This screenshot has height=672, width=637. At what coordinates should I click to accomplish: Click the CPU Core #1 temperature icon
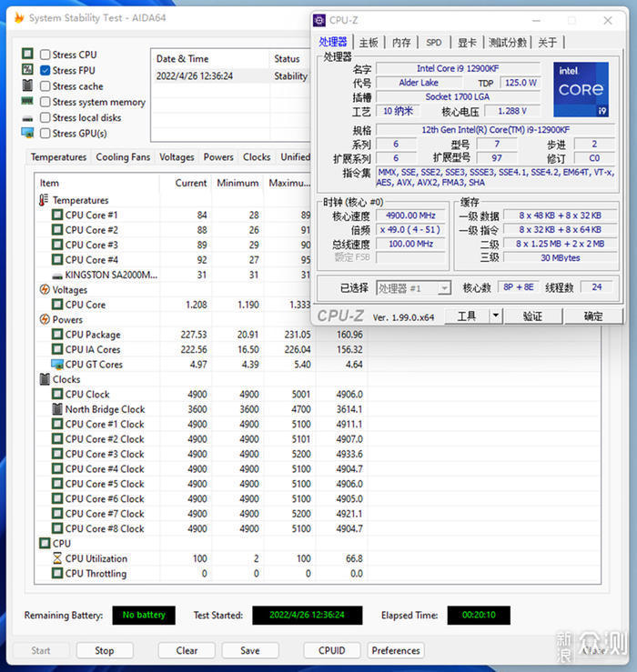click(x=57, y=215)
